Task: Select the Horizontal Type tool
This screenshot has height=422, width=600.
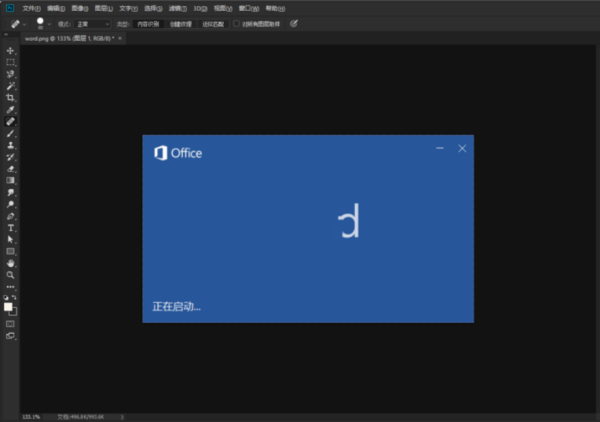Action: click(x=10, y=228)
